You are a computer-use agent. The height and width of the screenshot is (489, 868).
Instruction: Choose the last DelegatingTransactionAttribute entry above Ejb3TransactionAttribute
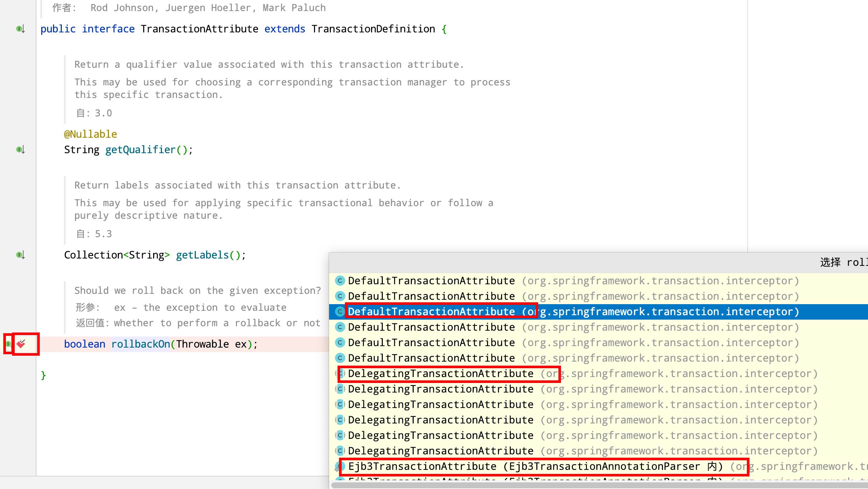click(x=599, y=451)
